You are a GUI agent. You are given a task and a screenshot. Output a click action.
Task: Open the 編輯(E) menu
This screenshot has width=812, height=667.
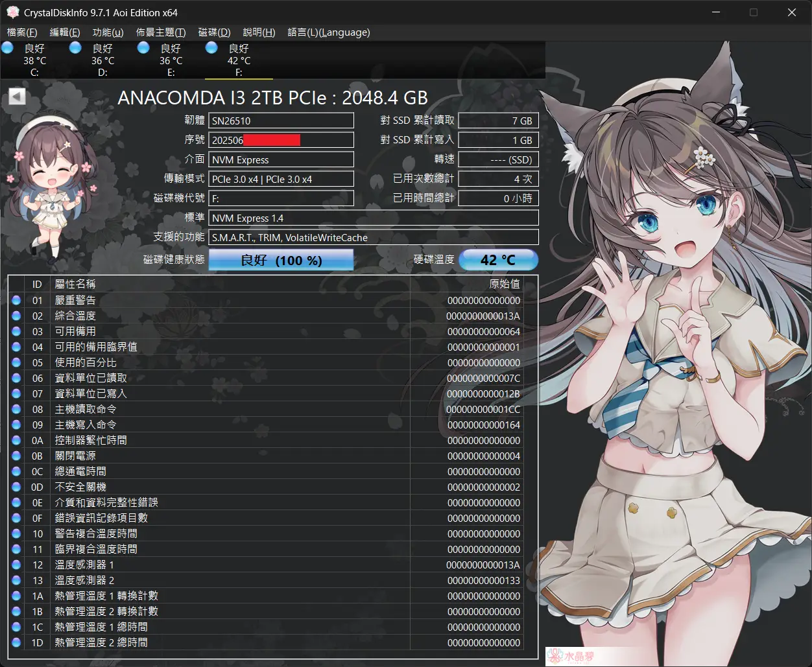click(x=65, y=32)
